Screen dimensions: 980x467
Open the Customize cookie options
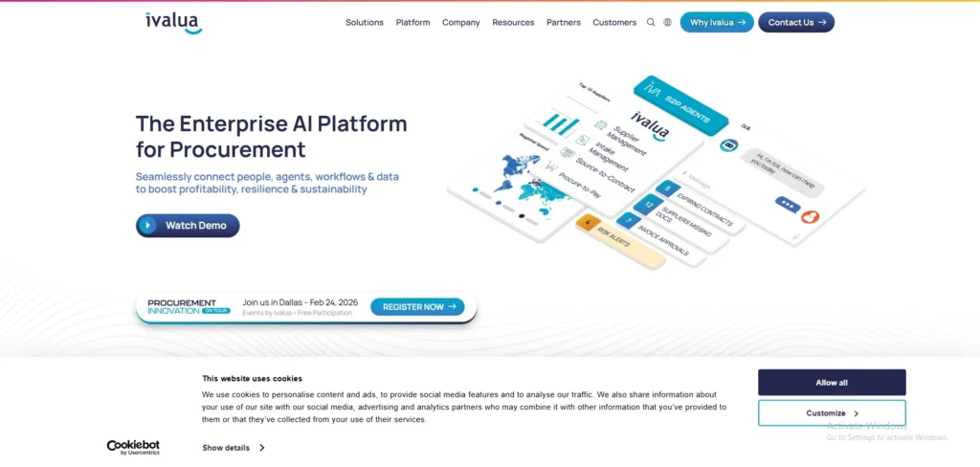832,413
